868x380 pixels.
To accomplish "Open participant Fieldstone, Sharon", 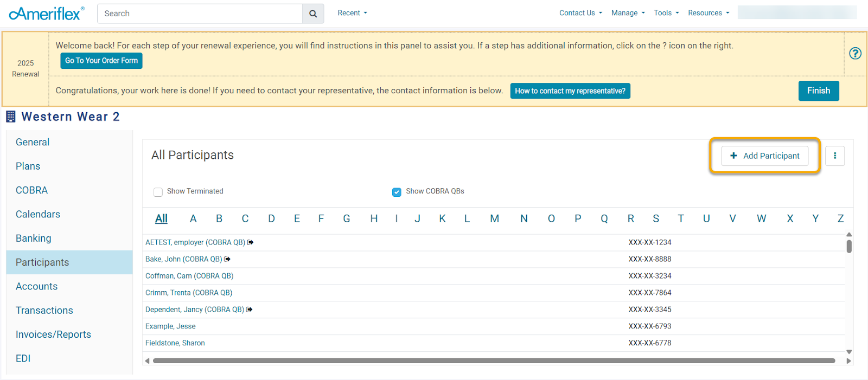I will coord(175,343).
